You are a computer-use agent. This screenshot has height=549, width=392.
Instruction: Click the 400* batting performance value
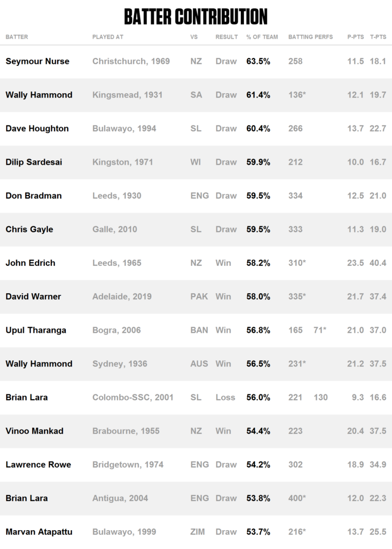[x=297, y=498]
